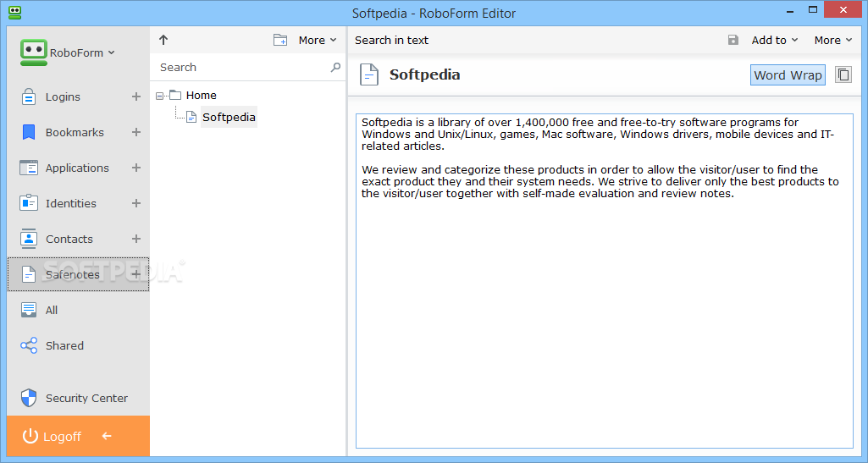This screenshot has width=868, height=463.
Task: Select the Home folder
Action: tap(201, 95)
